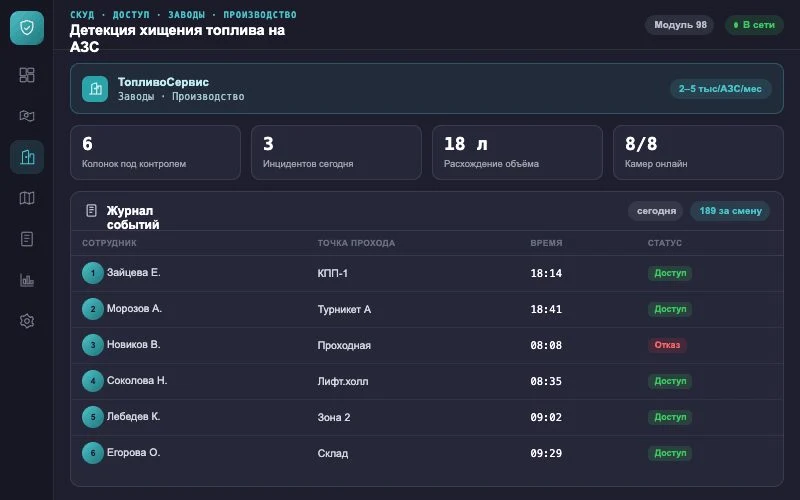The height and width of the screenshot is (500, 800).
Task: Select the active buildings icon in the sidebar
Action: point(27,157)
